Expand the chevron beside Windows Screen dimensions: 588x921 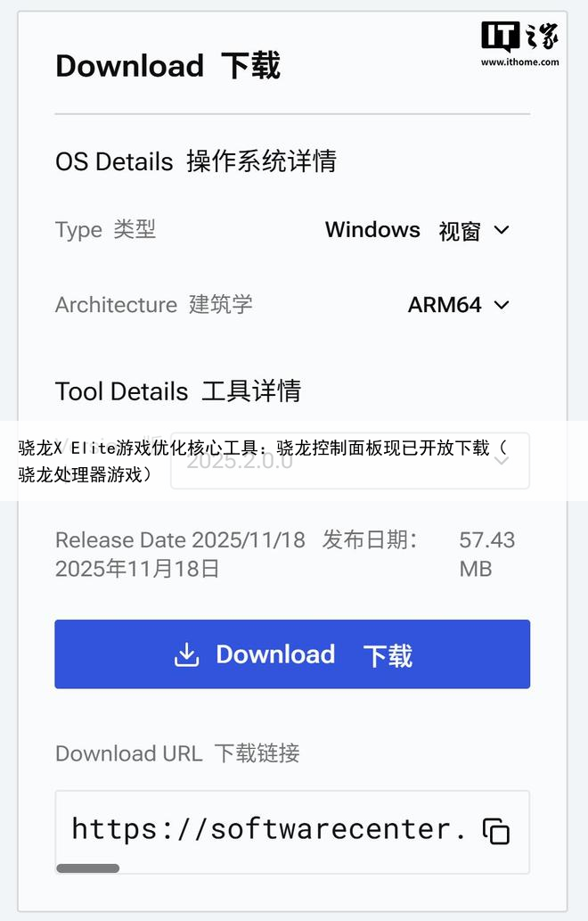pos(502,230)
